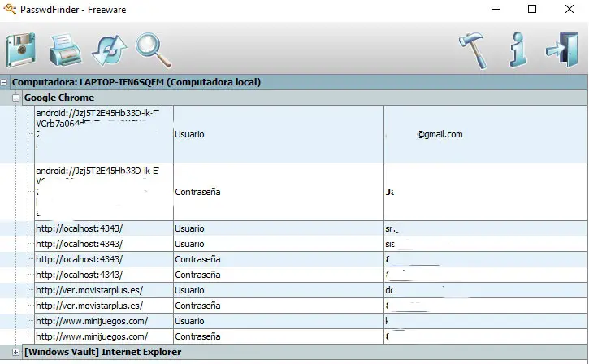Click the PasswdFinder key icon in title bar
The image size is (589, 364).
[10, 9]
